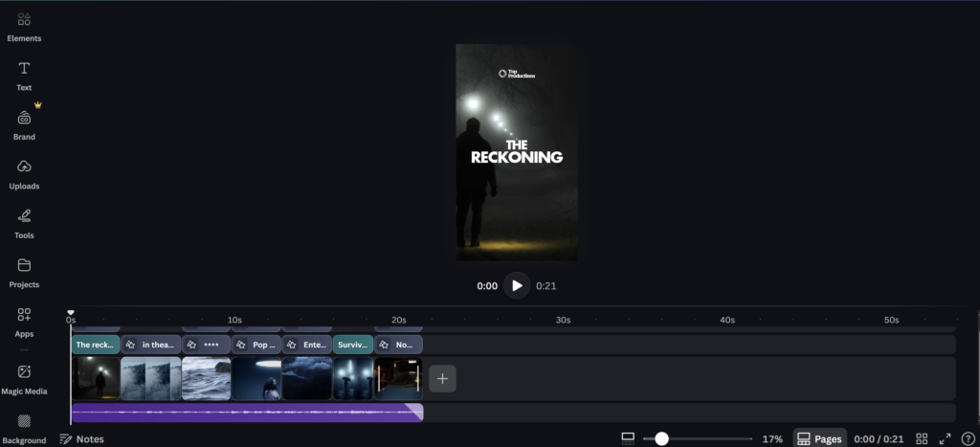
Task: Toggle the Pages timeline button
Action: 820,439
